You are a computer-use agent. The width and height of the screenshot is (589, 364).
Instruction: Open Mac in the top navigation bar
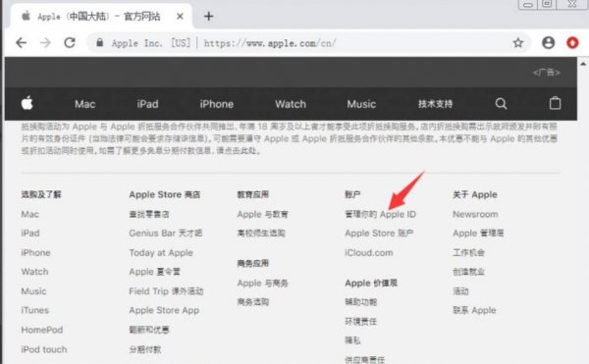84,104
